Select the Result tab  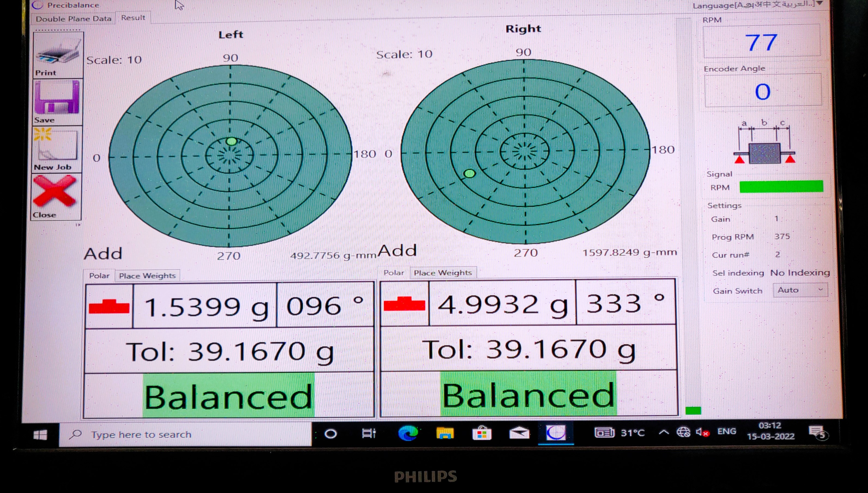(x=133, y=18)
